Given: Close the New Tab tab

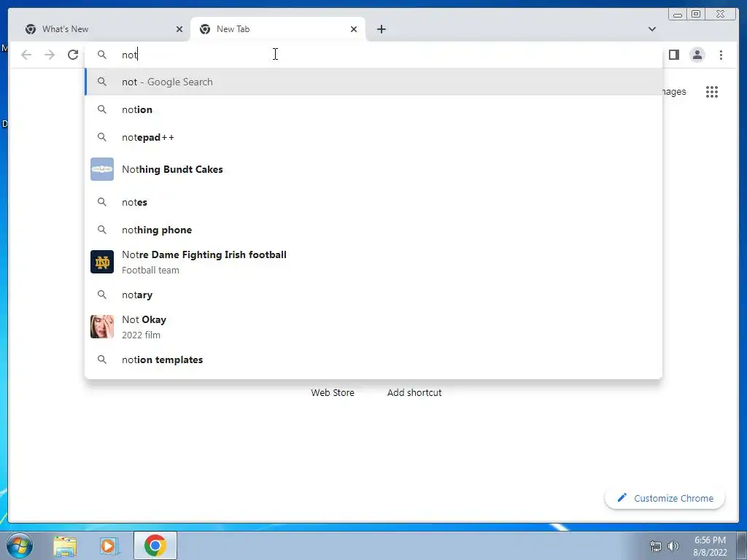Looking at the screenshot, I should pyautogui.click(x=354, y=29).
